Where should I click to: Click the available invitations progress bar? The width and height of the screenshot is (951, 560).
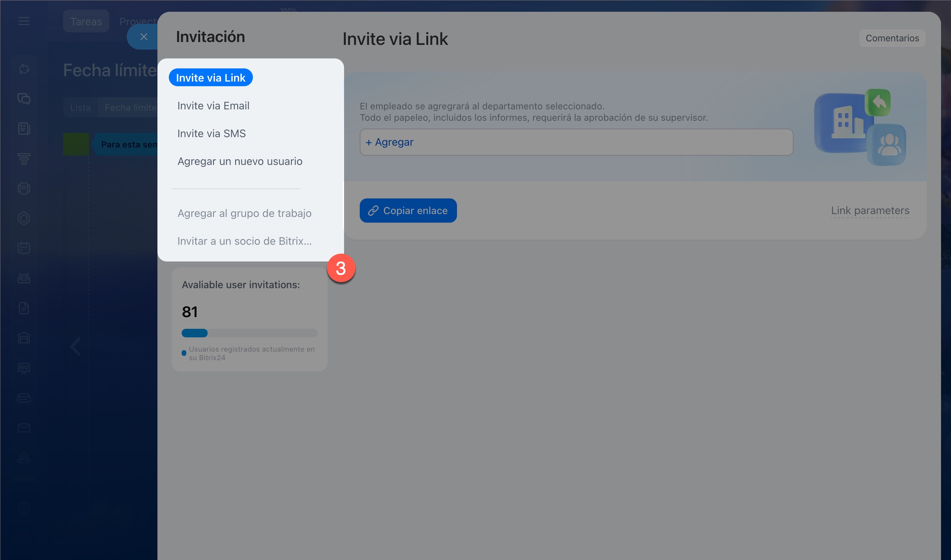(249, 333)
